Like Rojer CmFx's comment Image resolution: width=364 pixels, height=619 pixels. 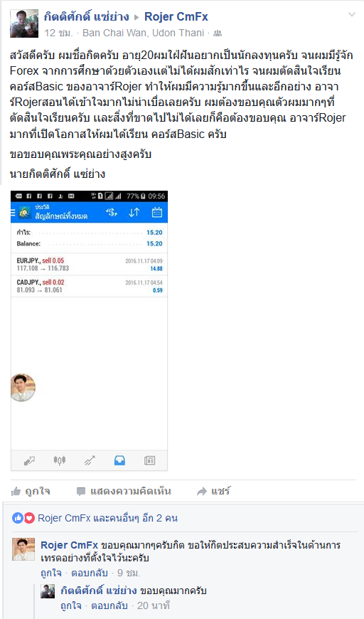51,573
